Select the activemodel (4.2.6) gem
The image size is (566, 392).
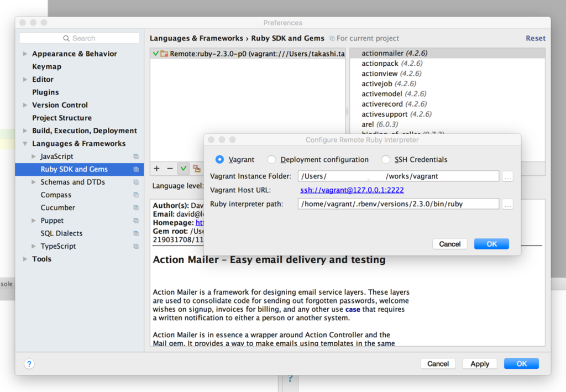pyautogui.click(x=447, y=94)
